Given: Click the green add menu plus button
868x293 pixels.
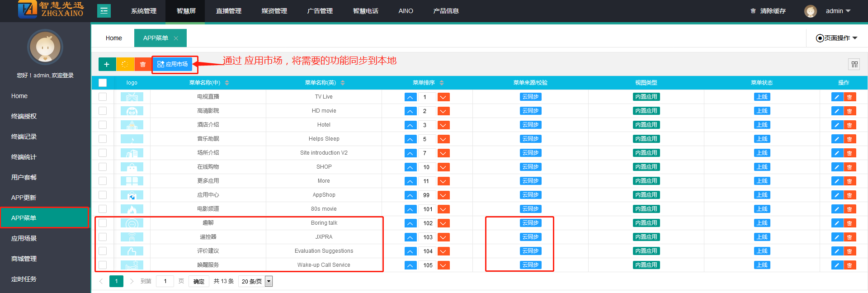Looking at the screenshot, I should [107, 64].
